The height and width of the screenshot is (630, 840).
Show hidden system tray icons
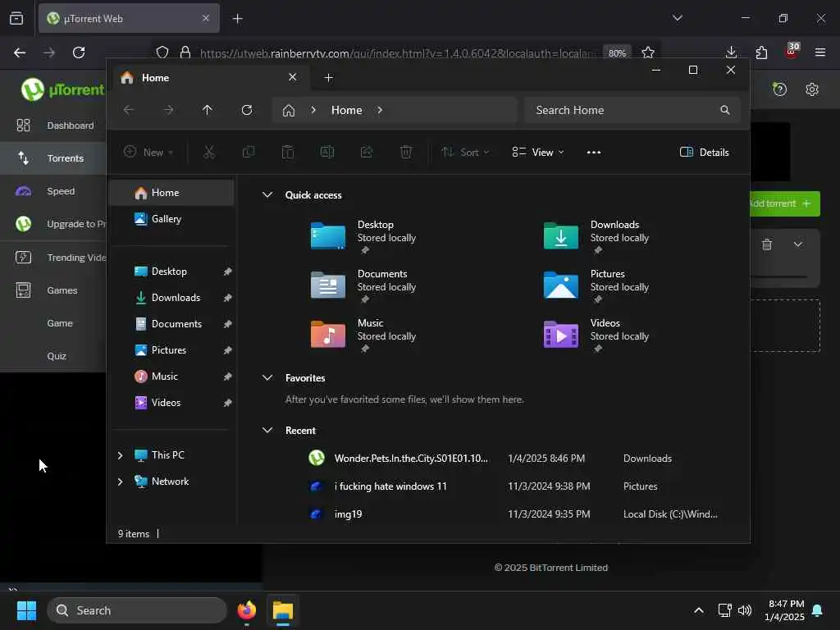pyautogui.click(x=699, y=610)
